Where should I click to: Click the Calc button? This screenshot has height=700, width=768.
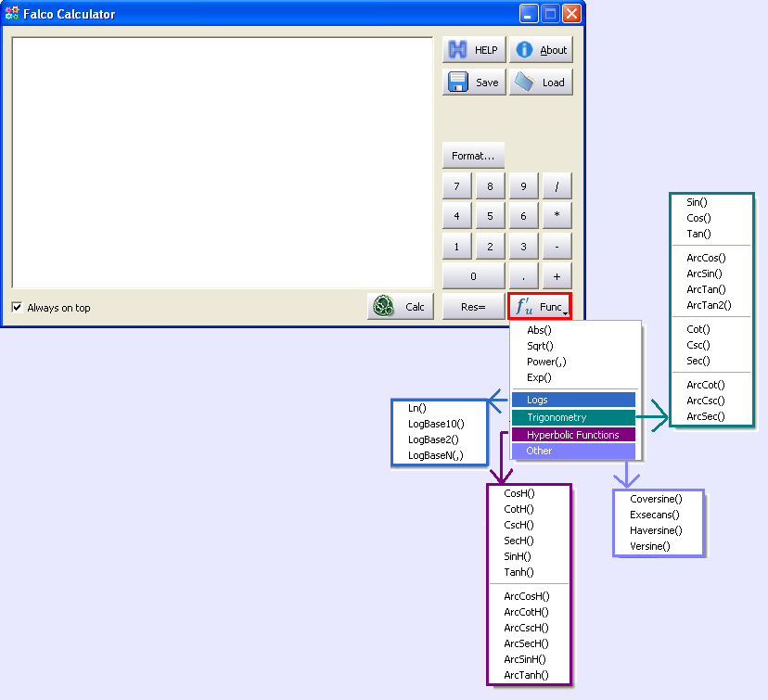400,307
